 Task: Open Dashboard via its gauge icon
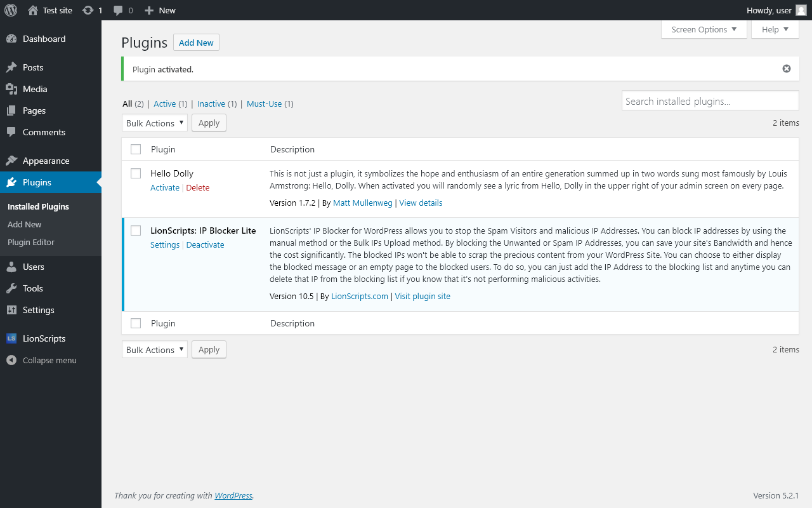pyautogui.click(x=11, y=39)
